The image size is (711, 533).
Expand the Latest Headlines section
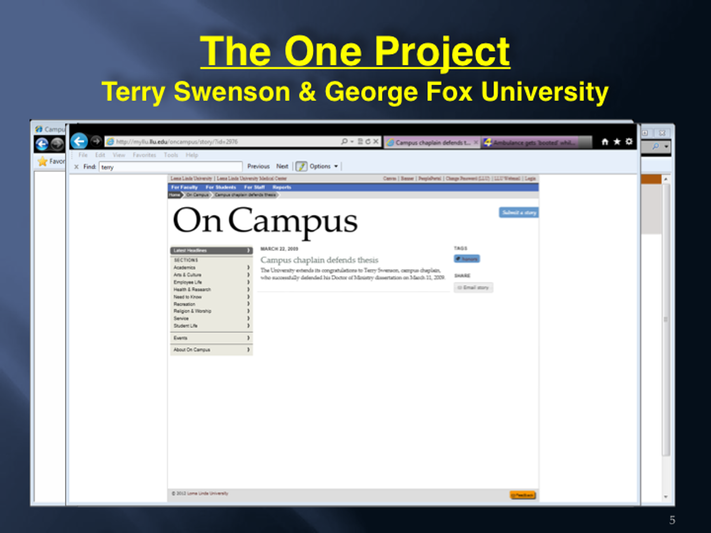(211, 250)
